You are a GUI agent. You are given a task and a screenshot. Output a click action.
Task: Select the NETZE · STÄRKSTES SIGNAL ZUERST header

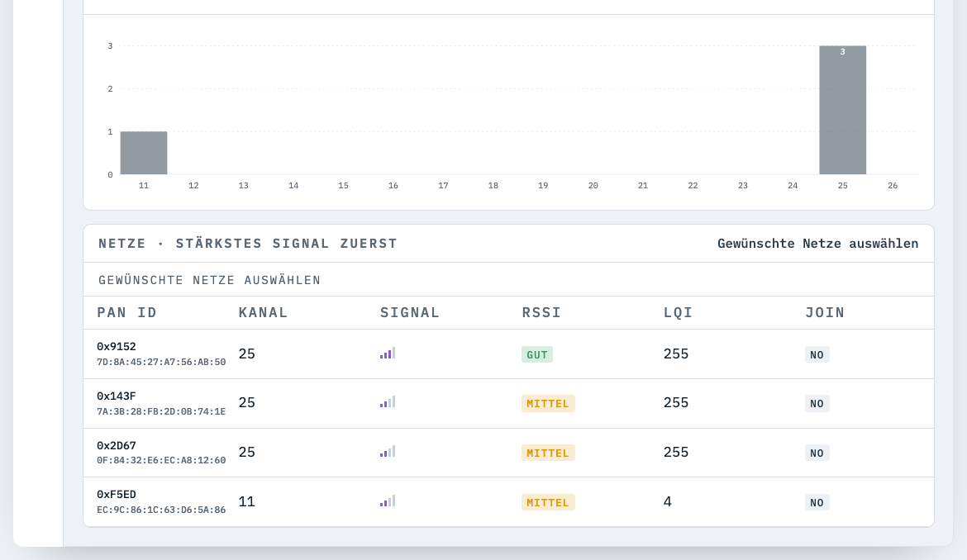tap(247, 243)
